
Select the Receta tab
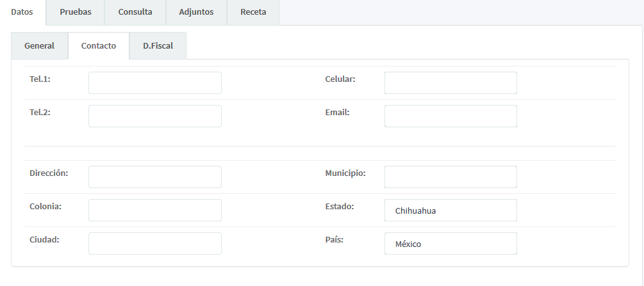pyautogui.click(x=253, y=12)
